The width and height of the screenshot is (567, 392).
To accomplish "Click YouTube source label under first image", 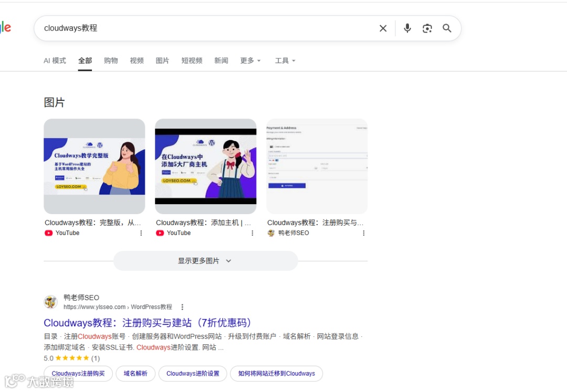I will tap(67, 233).
